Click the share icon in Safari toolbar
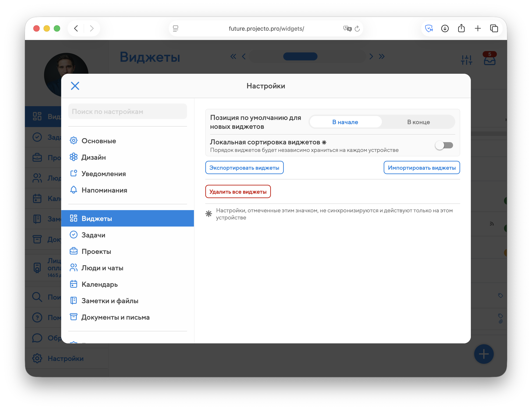This screenshot has width=532, height=410. tap(461, 28)
